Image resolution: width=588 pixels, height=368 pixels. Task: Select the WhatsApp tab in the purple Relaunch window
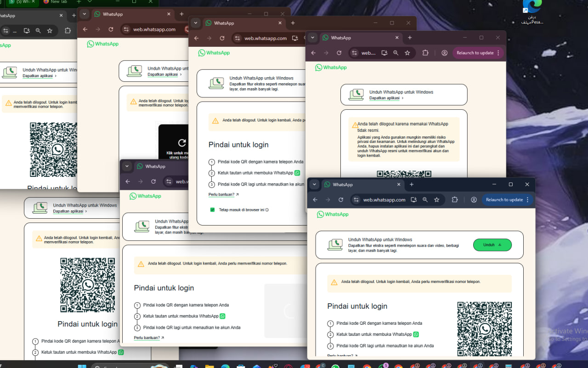[x=361, y=38]
